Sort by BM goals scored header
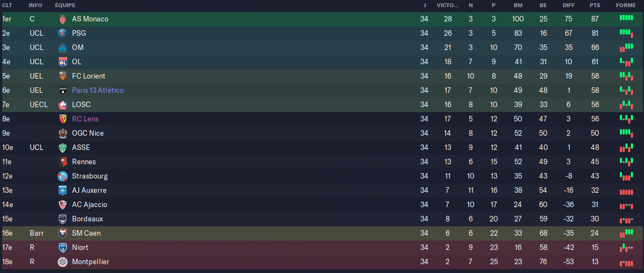Viewport: 644px width, 273px height. tap(518, 5)
